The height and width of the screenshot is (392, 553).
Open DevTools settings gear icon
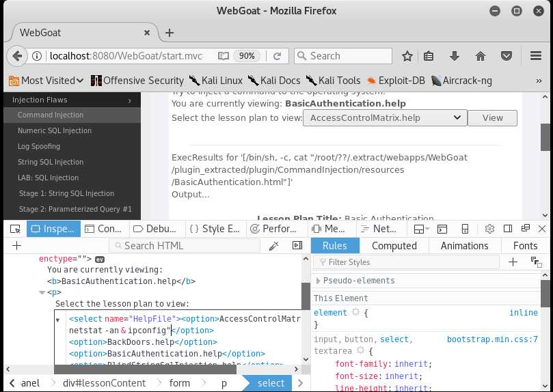pos(489,229)
